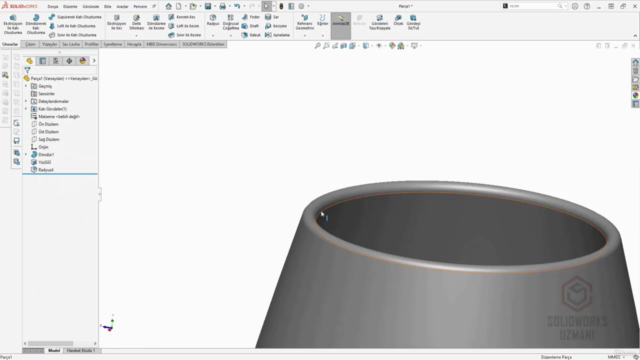The image size is (640, 360).
Task: Expand the Katı Gövdeler(1) tree node
Action: [26, 109]
